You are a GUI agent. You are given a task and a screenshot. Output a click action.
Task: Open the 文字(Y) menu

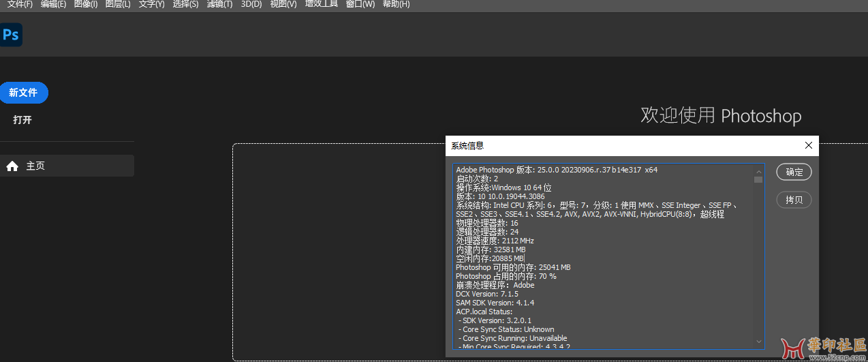[151, 4]
